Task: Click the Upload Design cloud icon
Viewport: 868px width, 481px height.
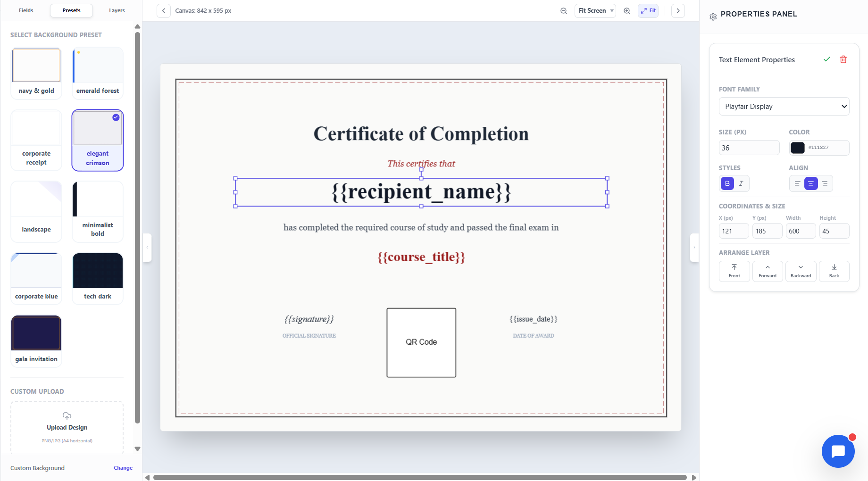Action: (x=67, y=416)
